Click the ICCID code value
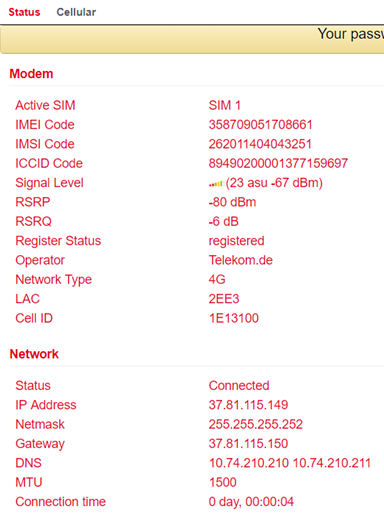 (x=278, y=163)
